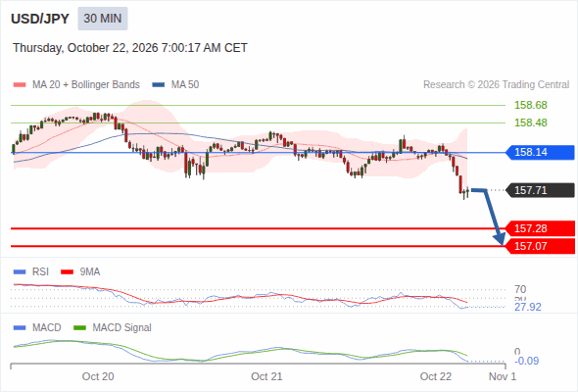Click the Research © 2026 Trading Central credit
This screenshot has height=392, width=578.
[496, 85]
